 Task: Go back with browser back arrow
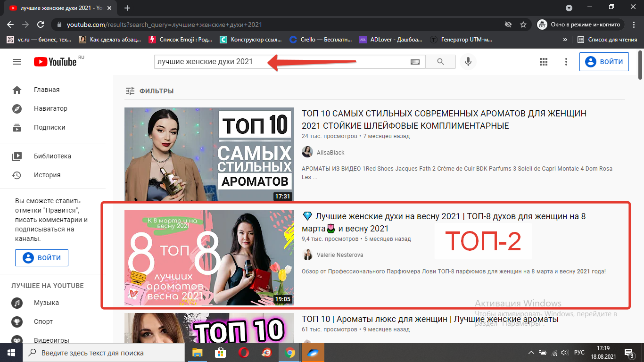click(x=10, y=25)
